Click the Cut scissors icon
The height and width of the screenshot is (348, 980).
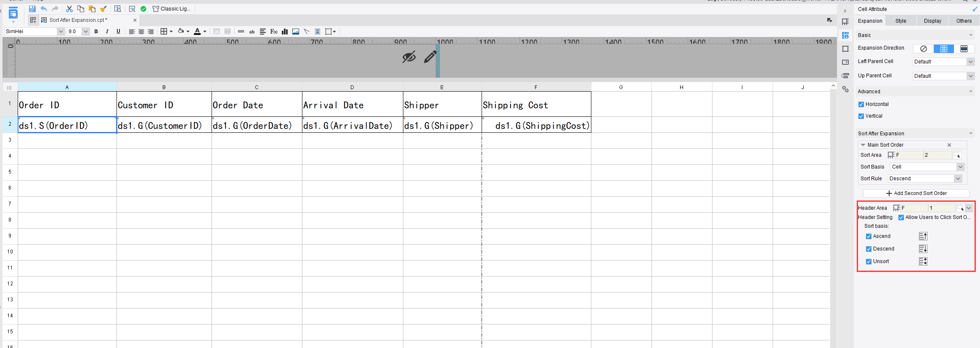[69, 9]
